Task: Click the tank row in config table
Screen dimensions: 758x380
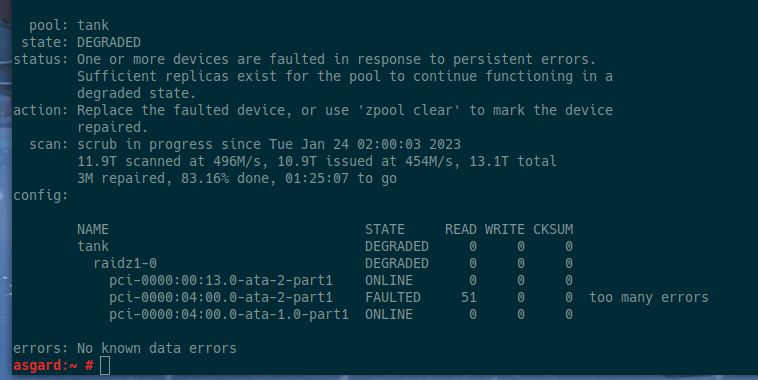Action: tap(325, 247)
